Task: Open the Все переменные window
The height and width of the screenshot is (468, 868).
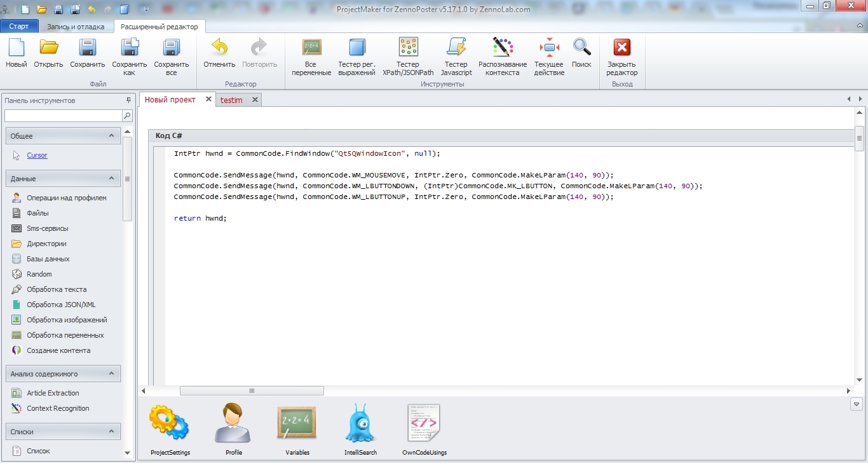Action: point(311,57)
